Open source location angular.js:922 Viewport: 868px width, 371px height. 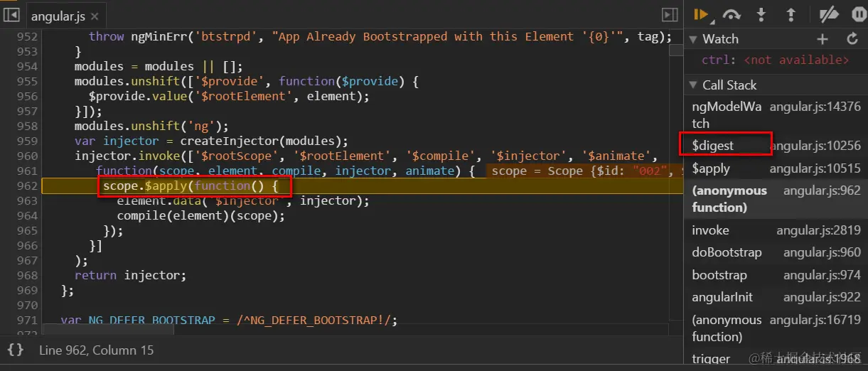[x=822, y=297]
